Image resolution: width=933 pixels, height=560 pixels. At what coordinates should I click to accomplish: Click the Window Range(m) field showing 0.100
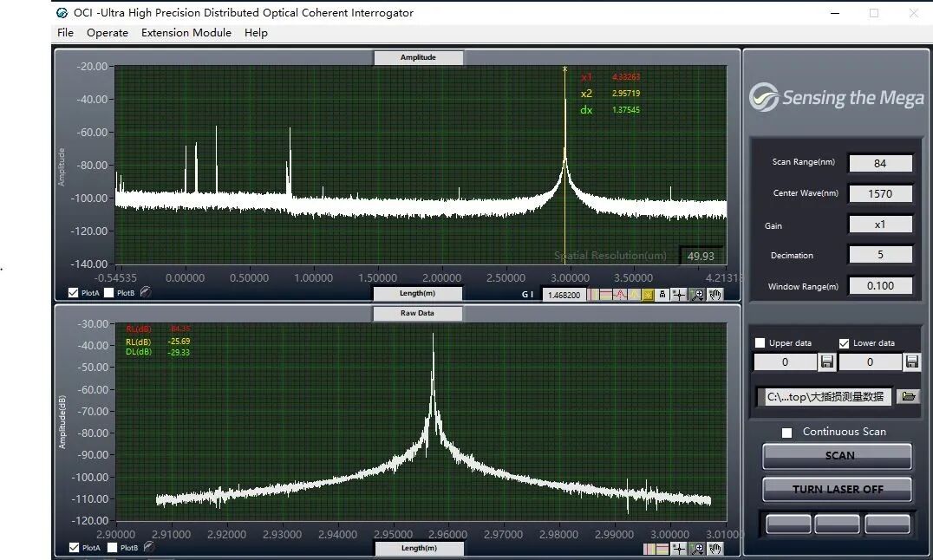[880, 286]
